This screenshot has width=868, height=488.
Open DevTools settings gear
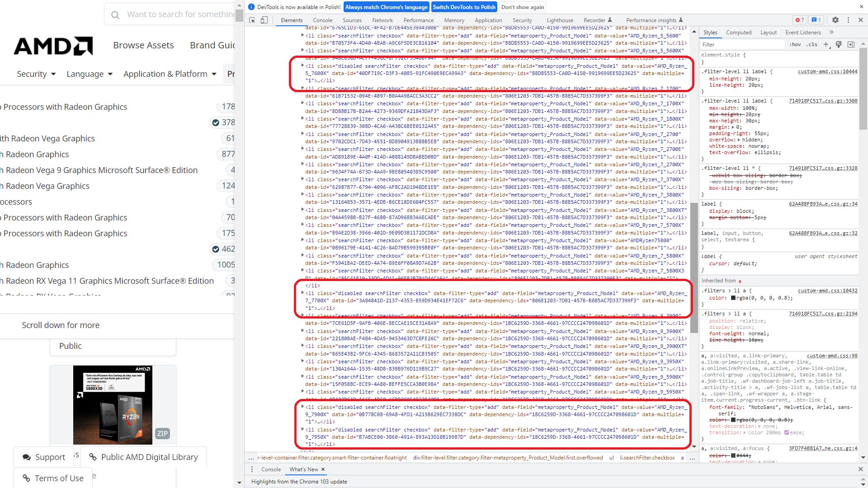point(835,20)
